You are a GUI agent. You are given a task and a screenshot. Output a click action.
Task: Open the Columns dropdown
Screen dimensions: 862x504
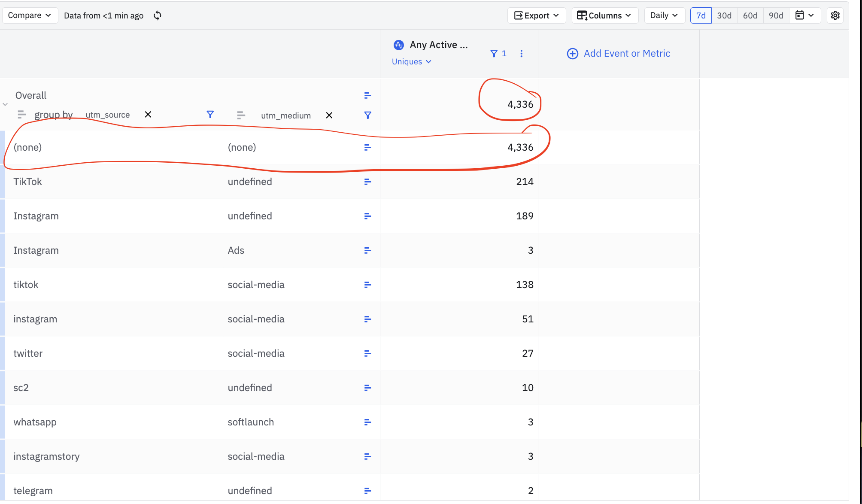604,15
